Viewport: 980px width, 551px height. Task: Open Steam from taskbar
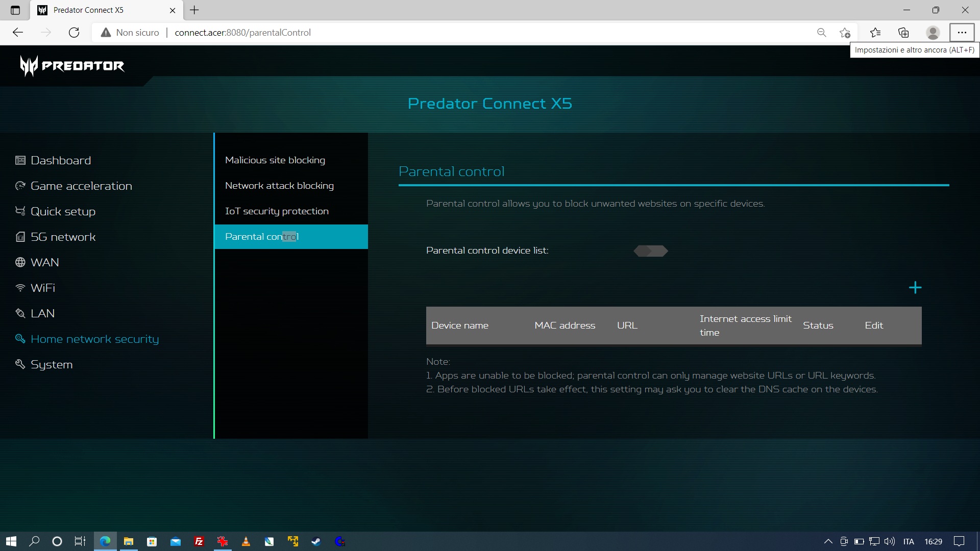[316, 541]
